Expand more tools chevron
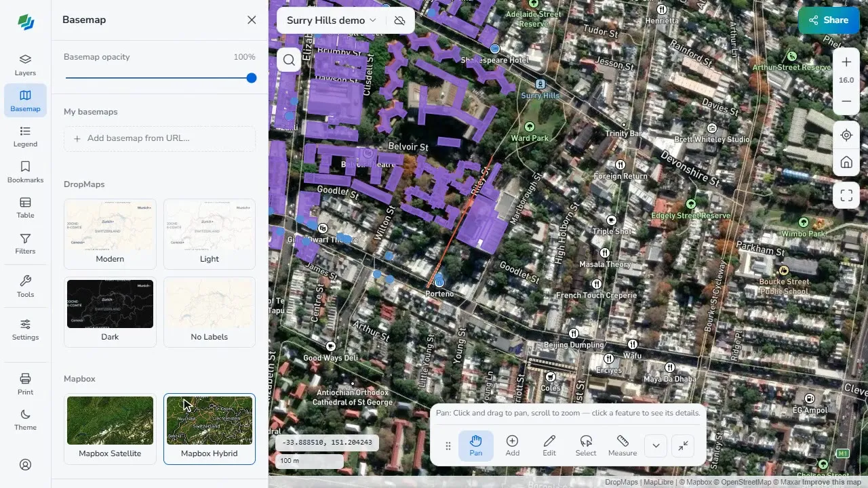This screenshot has width=868, height=488. [656, 445]
